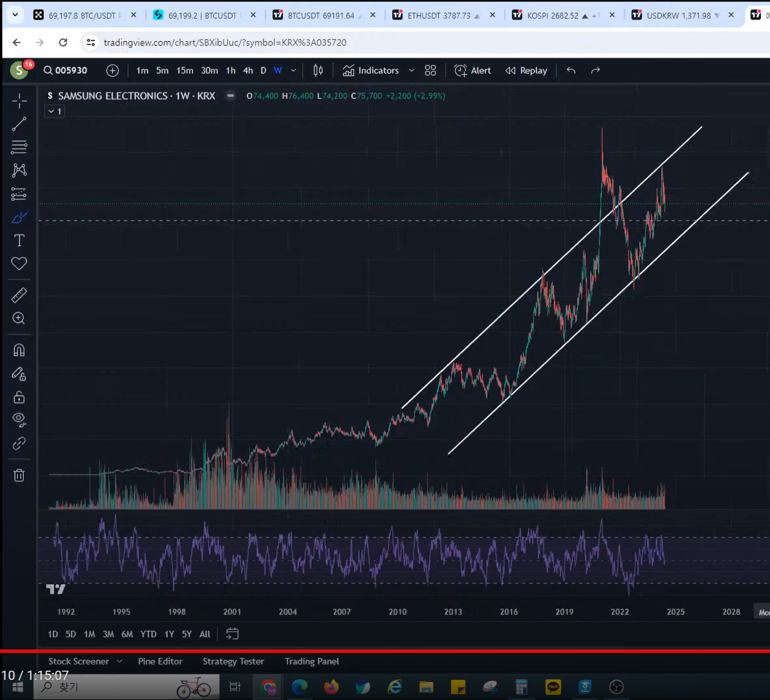Select the Text annotation tool
The image size is (770, 700).
click(19, 240)
